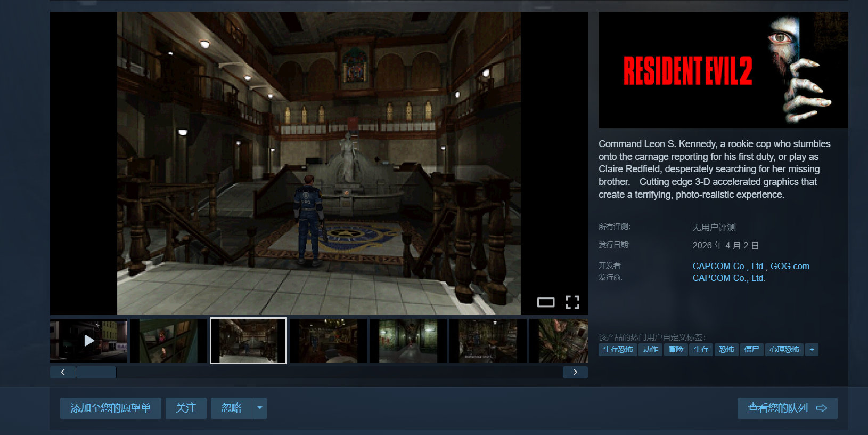Click the release date 2026 年 4 月 2 日

726,246
